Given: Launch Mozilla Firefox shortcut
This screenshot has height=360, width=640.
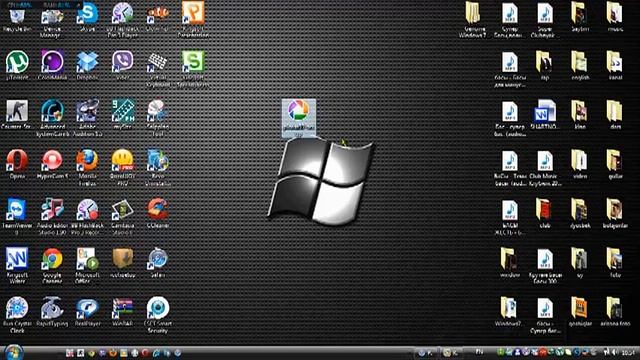Looking at the screenshot, I should point(87,167).
